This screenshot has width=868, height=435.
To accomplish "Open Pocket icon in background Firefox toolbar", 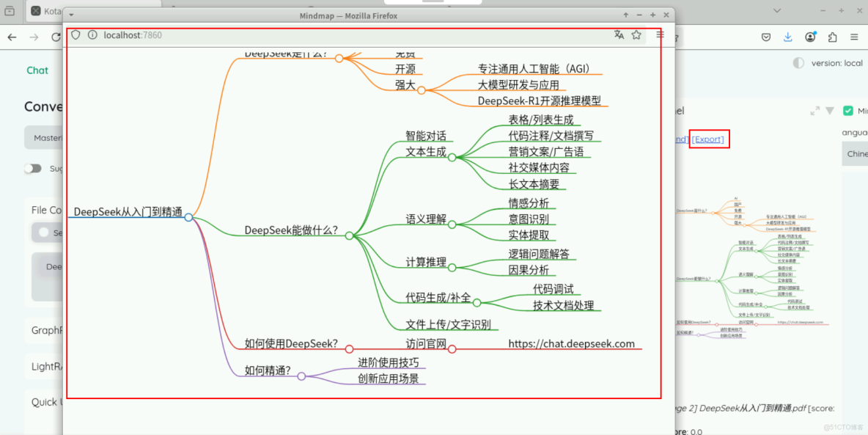I will [x=766, y=37].
